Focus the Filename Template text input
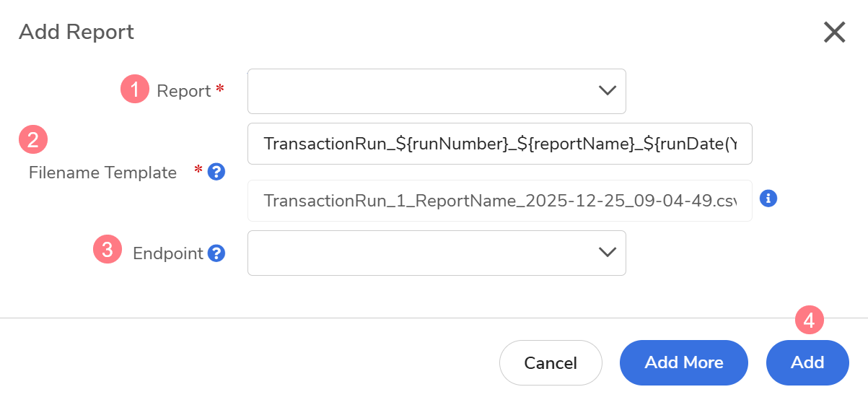Screen dimensions: 868x405 pyautogui.click(x=499, y=144)
